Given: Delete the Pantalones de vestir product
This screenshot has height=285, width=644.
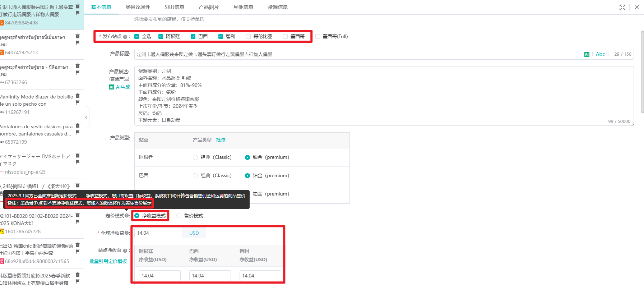Looking at the screenshot, I should tap(78, 125).
